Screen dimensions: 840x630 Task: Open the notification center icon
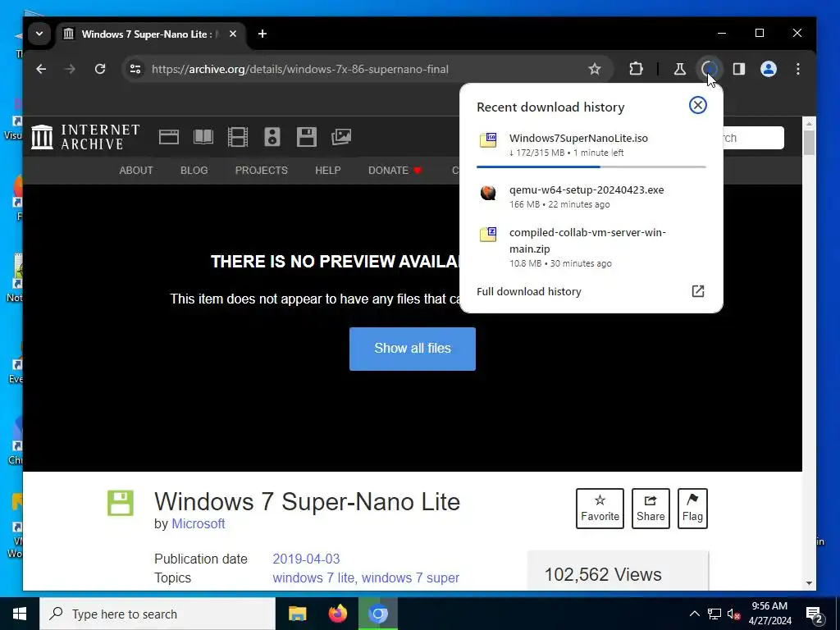[815, 615]
